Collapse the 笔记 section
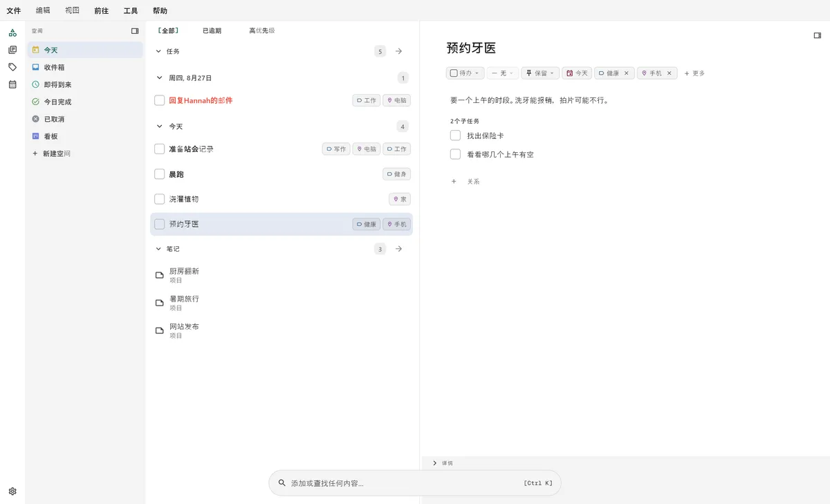This screenshot has width=830, height=504. 158,249
